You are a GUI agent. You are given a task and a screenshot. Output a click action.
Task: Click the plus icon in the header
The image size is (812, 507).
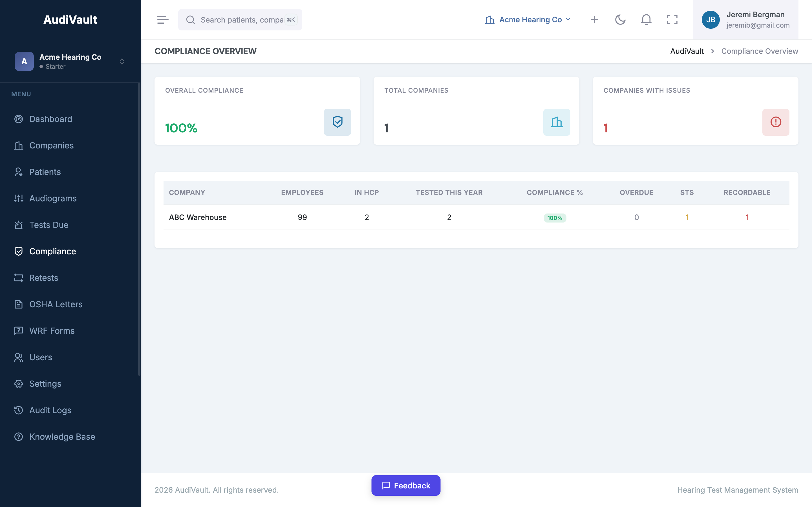(594, 20)
